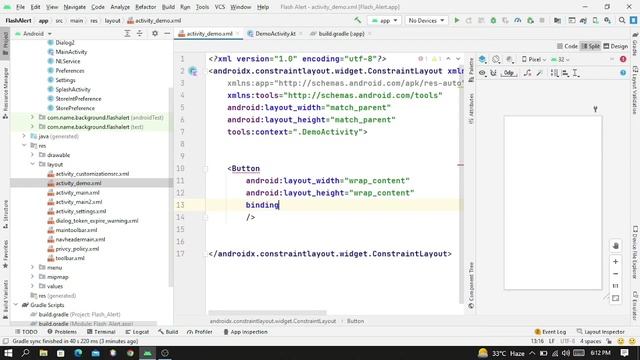Open the Analyze menu
Screen dimensions: 640x360
click(x=120, y=7)
